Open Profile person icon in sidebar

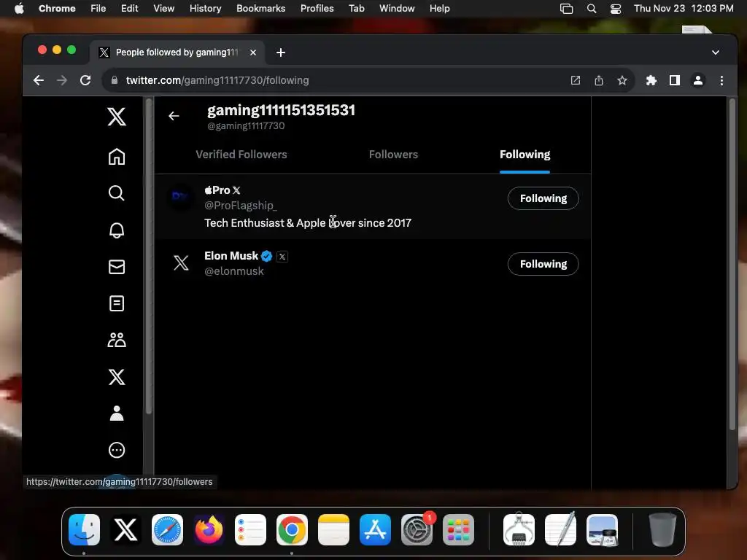pyautogui.click(x=117, y=413)
